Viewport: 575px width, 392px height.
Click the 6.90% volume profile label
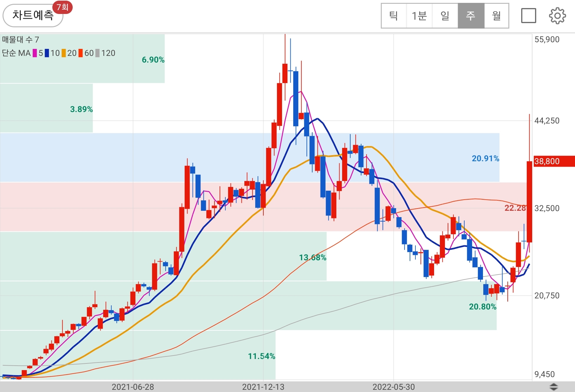click(153, 60)
